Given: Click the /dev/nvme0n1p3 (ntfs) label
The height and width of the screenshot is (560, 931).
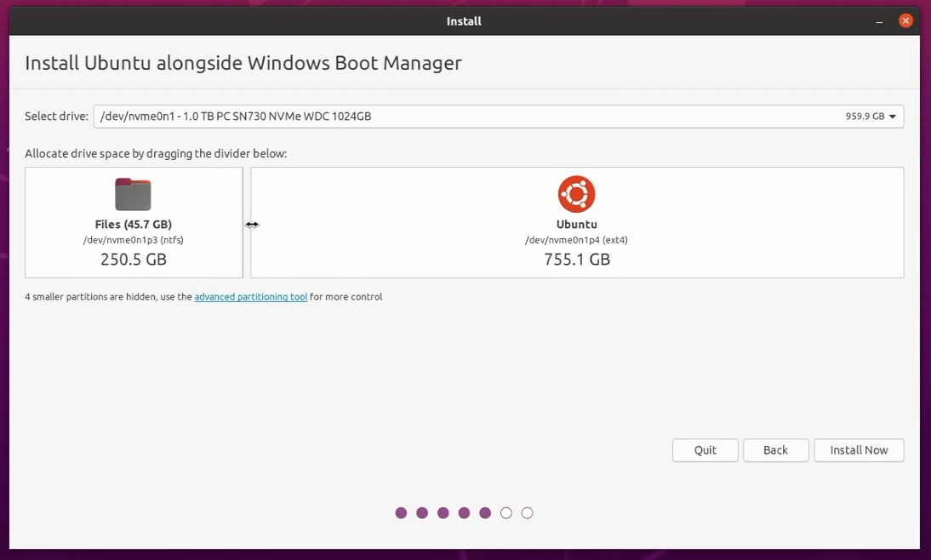Looking at the screenshot, I should pyautogui.click(x=133, y=239).
